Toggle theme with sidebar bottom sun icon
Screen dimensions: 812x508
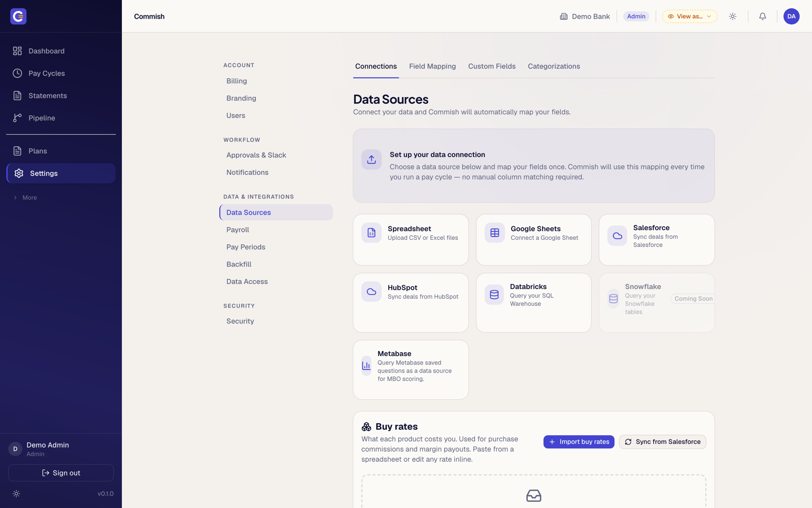16,494
